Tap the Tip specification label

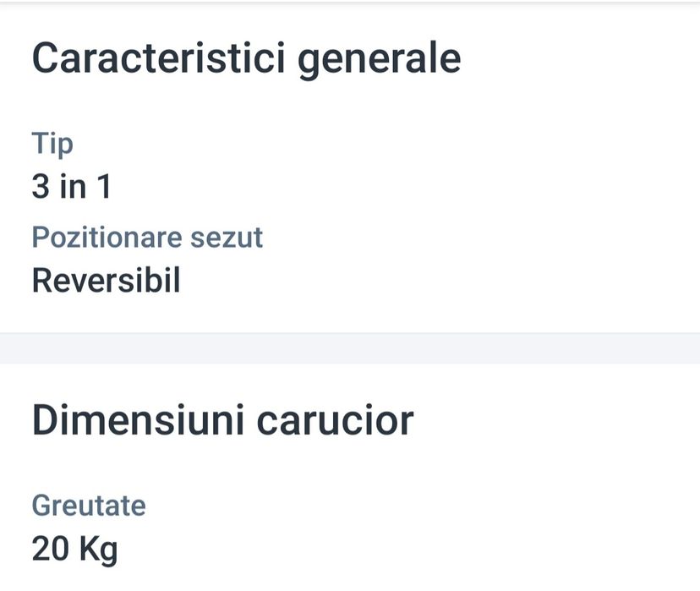point(52,145)
